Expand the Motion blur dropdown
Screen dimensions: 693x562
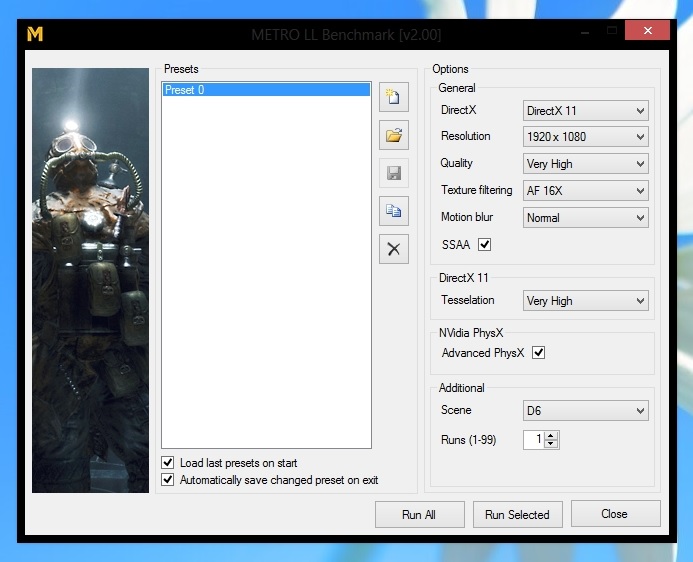[x=586, y=218]
